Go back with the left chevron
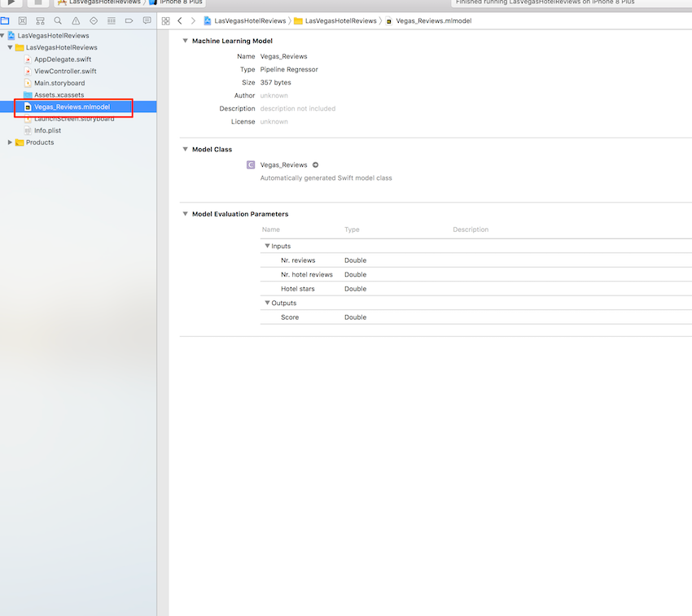 click(x=180, y=20)
